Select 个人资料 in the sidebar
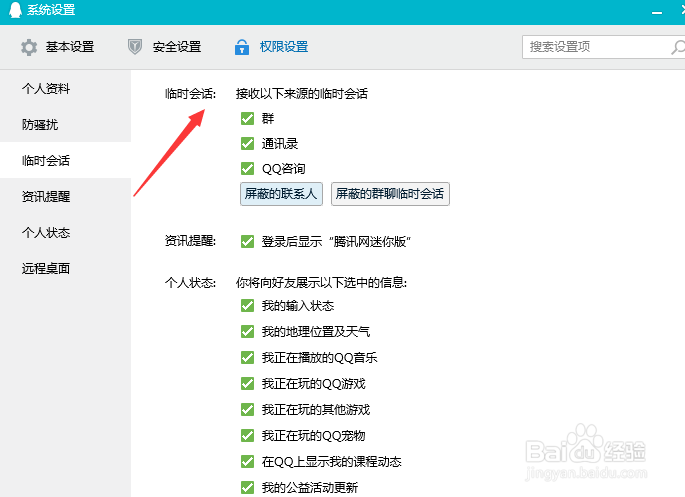The height and width of the screenshot is (497, 685). pos(46,89)
